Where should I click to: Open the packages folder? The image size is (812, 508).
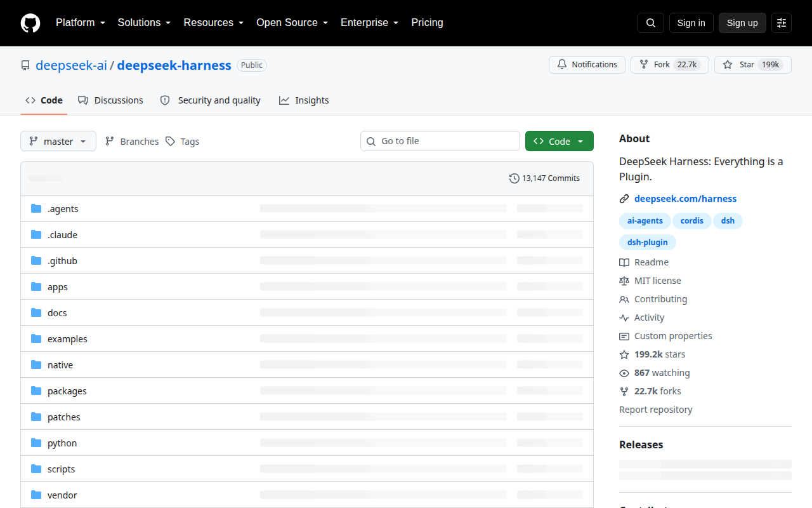coord(67,391)
